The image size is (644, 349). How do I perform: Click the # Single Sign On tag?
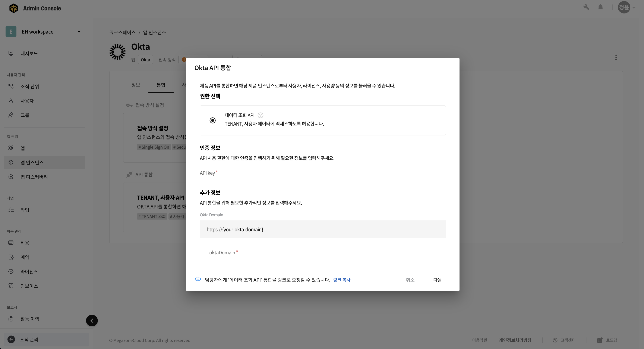[154, 147]
